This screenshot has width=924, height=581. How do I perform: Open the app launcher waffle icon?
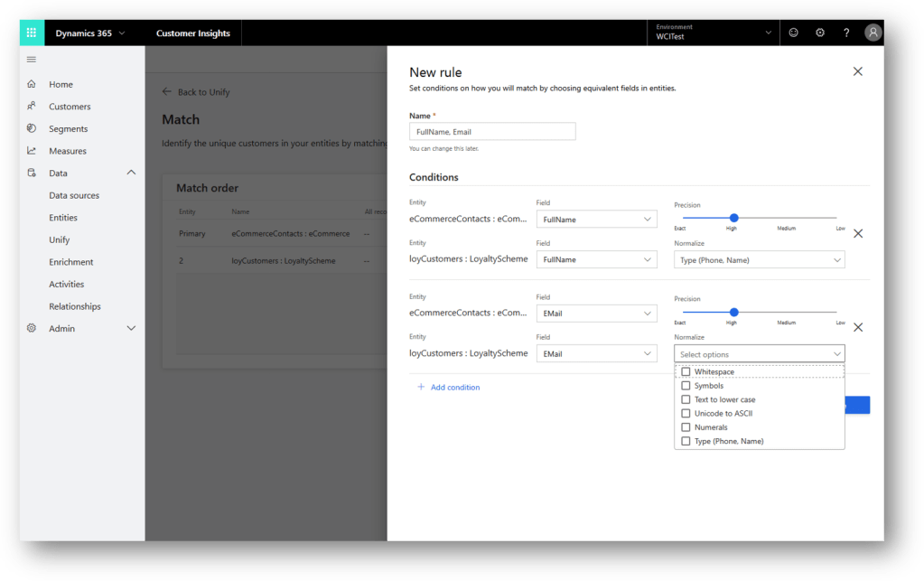[31, 33]
